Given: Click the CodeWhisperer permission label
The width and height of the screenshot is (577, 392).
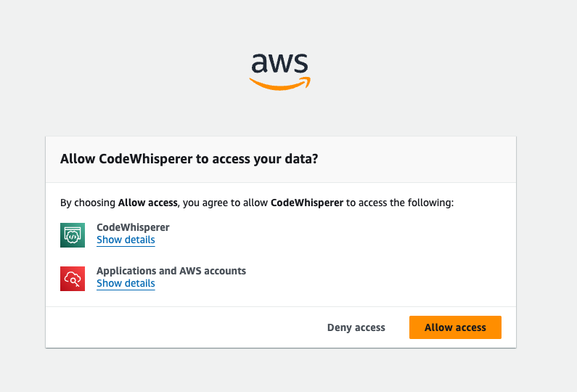Looking at the screenshot, I should [x=133, y=227].
